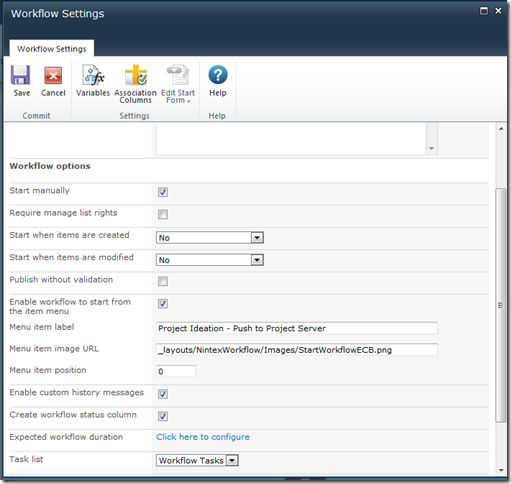Select the Workflow Settings ribbon tab
The image size is (511, 484).
coord(52,49)
